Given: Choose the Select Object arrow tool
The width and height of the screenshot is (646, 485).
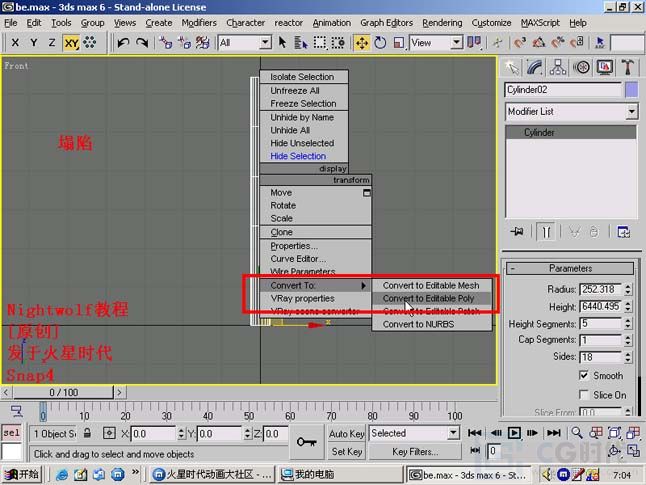Looking at the screenshot, I should pyautogui.click(x=282, y=42).
